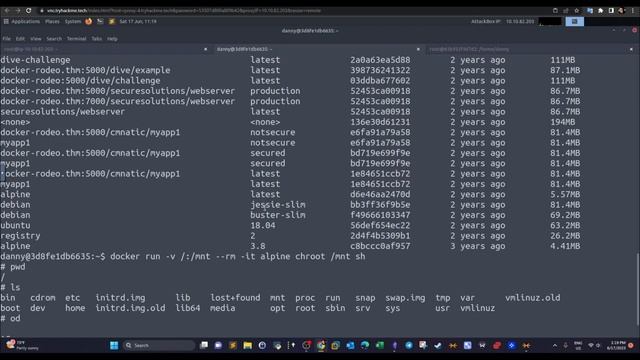Viewport: 640px width, 360px height.
Task: Open Telegram from the Windows taskbar
Action: [x=409, y=345]
